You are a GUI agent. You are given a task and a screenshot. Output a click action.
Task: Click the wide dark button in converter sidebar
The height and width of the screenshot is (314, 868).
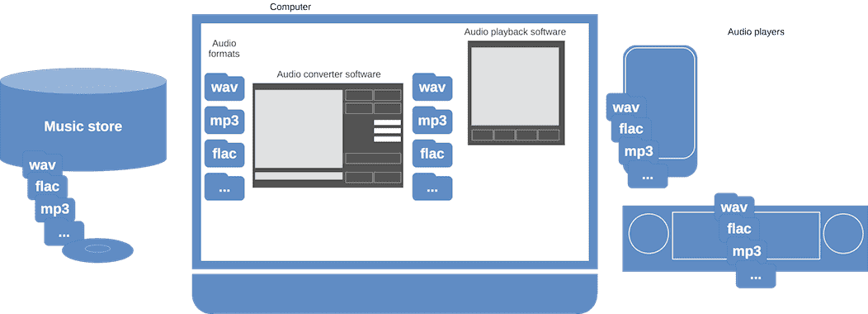click(373, 158)
